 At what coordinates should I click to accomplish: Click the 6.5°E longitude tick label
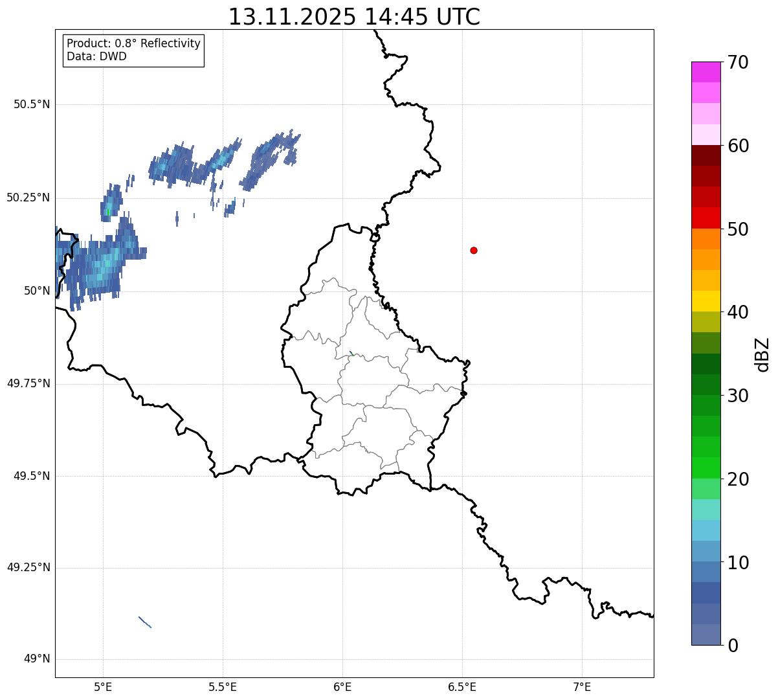click(x=462, y=687)
